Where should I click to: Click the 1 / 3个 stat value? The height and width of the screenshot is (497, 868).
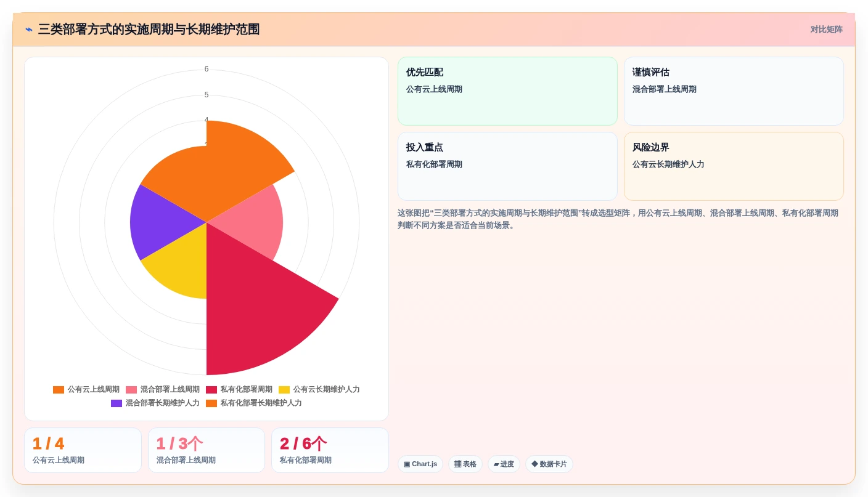179,443
